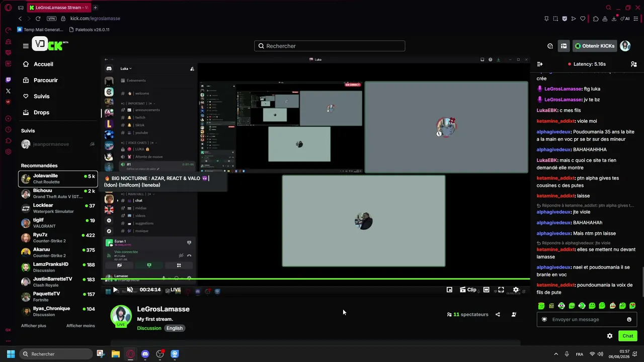
Task: Open Ryu7z Counter-Strike 2 channel
Action: [x=58, y=238]
